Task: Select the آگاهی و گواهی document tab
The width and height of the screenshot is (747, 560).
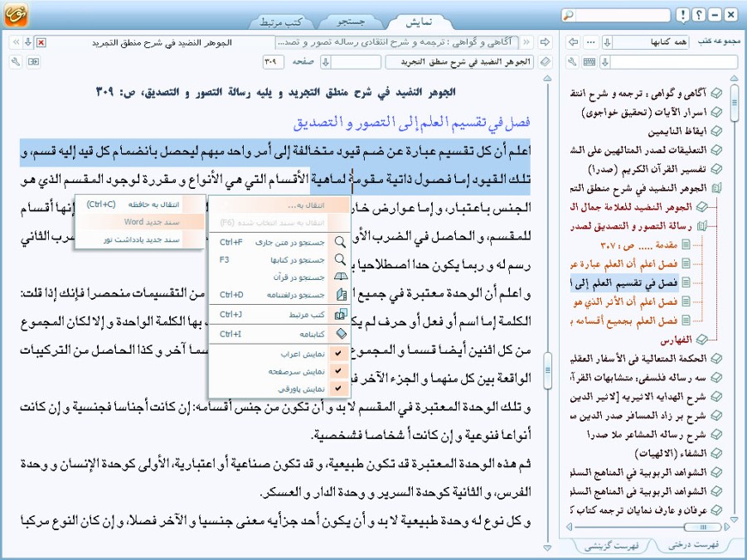Action: coord(397,42)
